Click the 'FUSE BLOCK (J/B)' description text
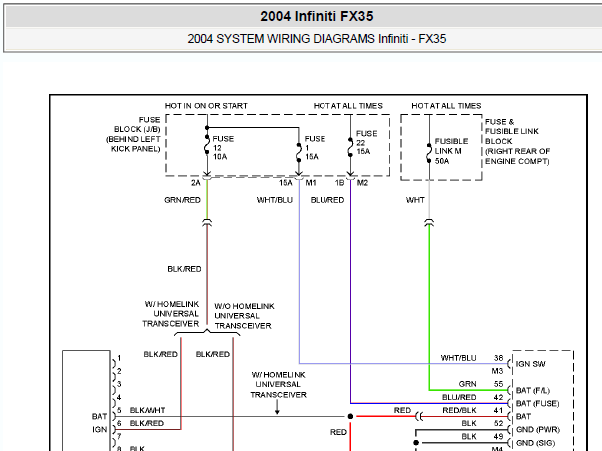 pyautogui.click(x=134, y=134)
